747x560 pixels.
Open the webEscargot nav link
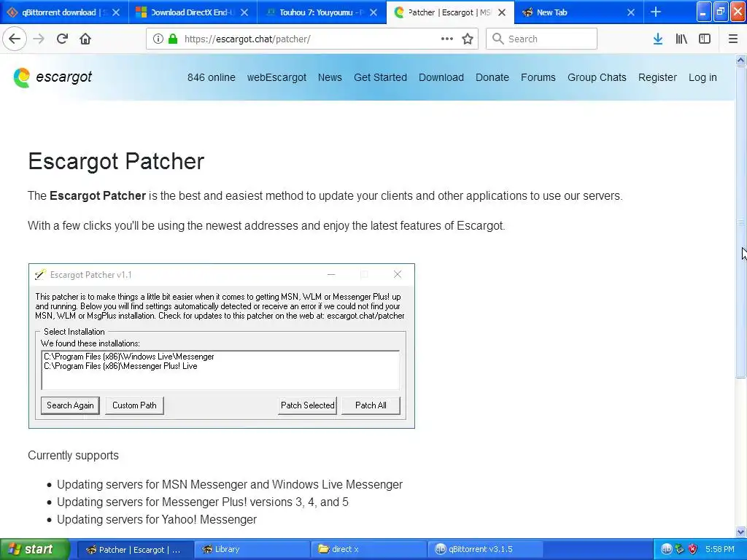coord(276,77)
